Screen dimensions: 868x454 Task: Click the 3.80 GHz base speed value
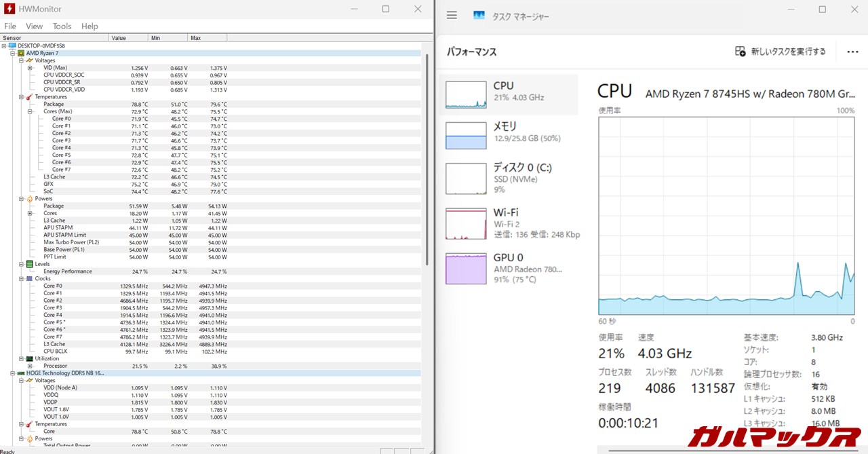pyautogui.click(x=827, y=337)
